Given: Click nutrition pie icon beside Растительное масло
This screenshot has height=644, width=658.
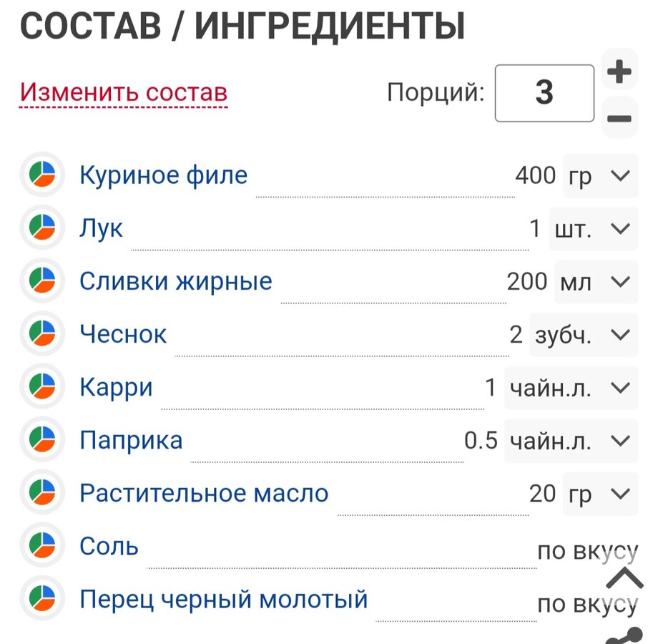Looking at the screenshot, I should (x=42, y=493).
